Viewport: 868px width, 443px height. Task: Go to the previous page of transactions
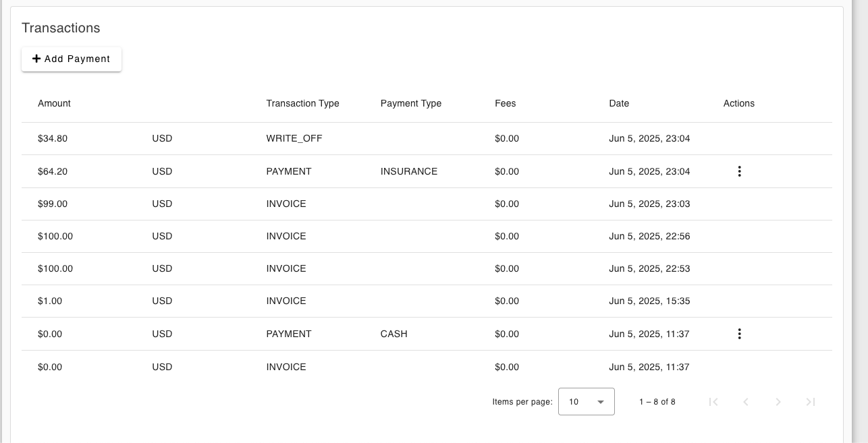click(x=746, y=401)
